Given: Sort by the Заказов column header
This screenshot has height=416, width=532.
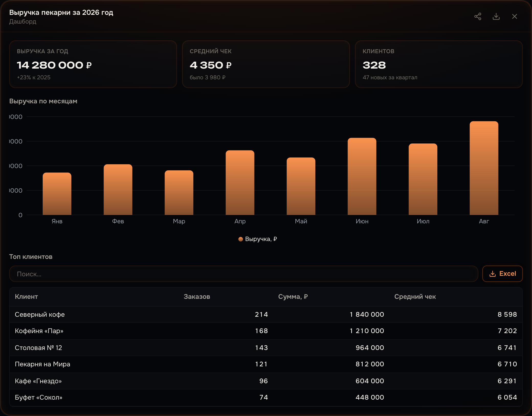Looking at the screenshot, I should pos(197,297).
